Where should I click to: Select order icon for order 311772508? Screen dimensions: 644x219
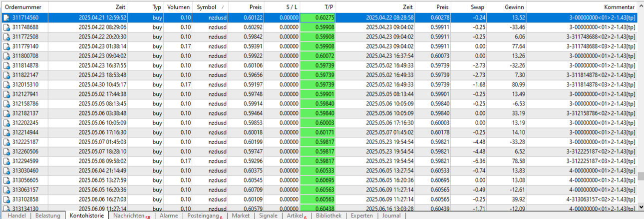click(x=6, y=36)
